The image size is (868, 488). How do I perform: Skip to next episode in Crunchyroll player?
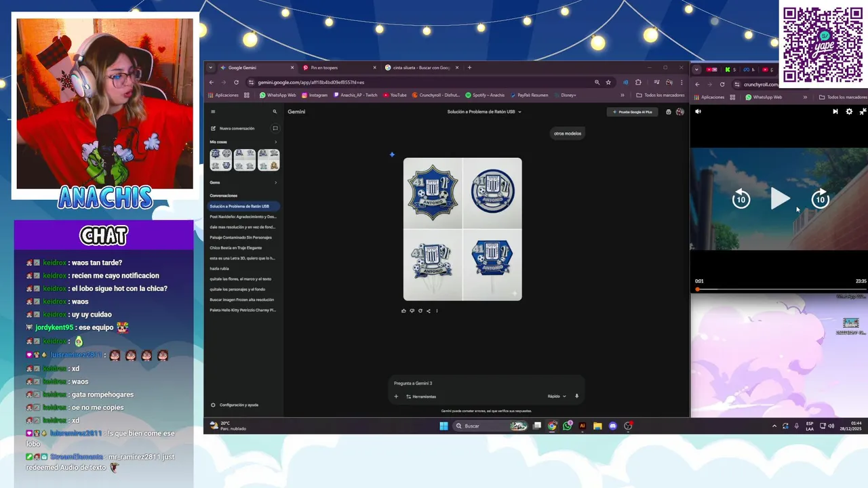click(835, 112)
